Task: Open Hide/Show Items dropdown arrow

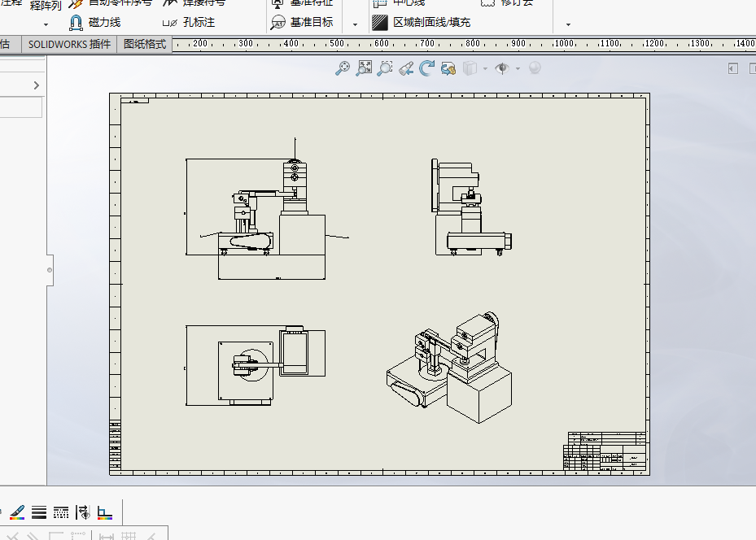Action: (x=518, y=68)
